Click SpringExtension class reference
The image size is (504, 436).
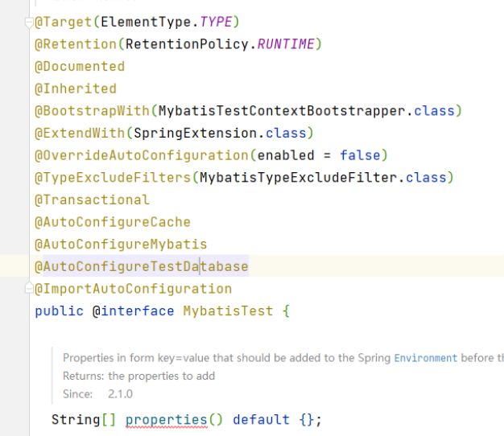[x=195, y=133]
